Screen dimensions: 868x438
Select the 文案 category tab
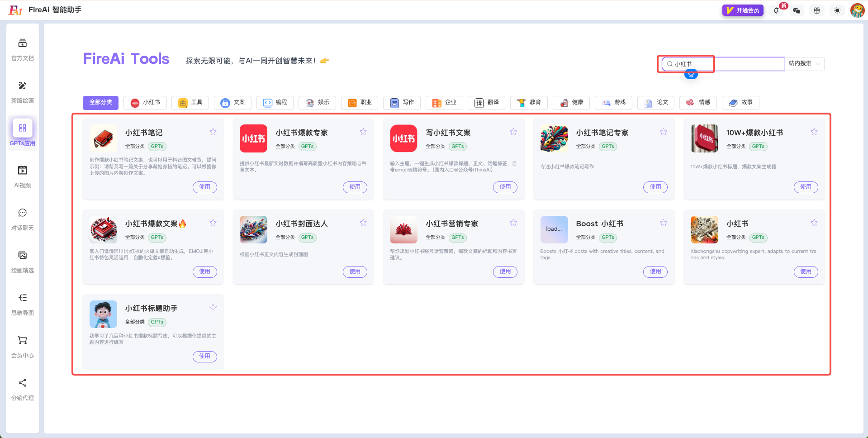(232, 103)
